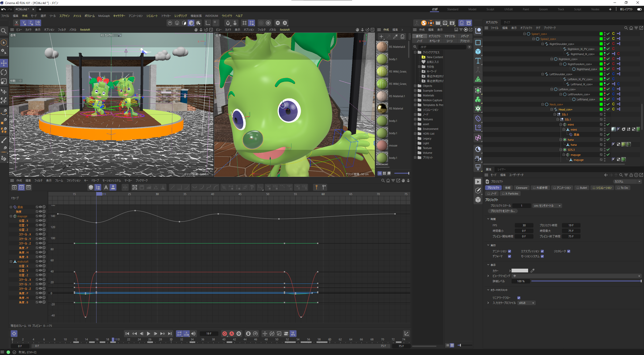Toggle the デフォーマ checkbox
The height and width of the screenshot is (355, 644).
510,256
